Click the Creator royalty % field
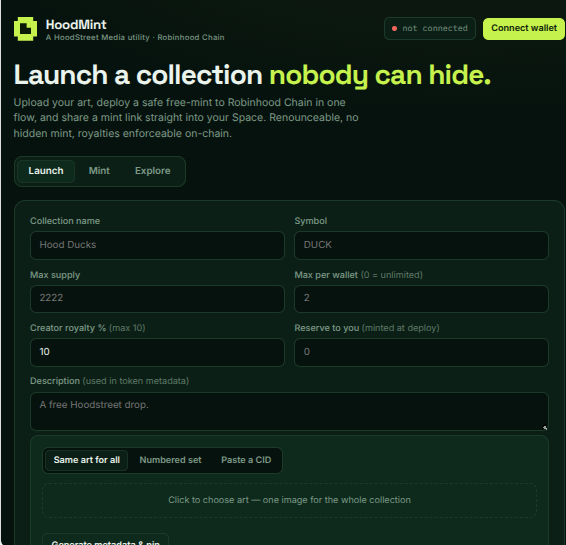566x545 pixels. click(x=157, y=352)
